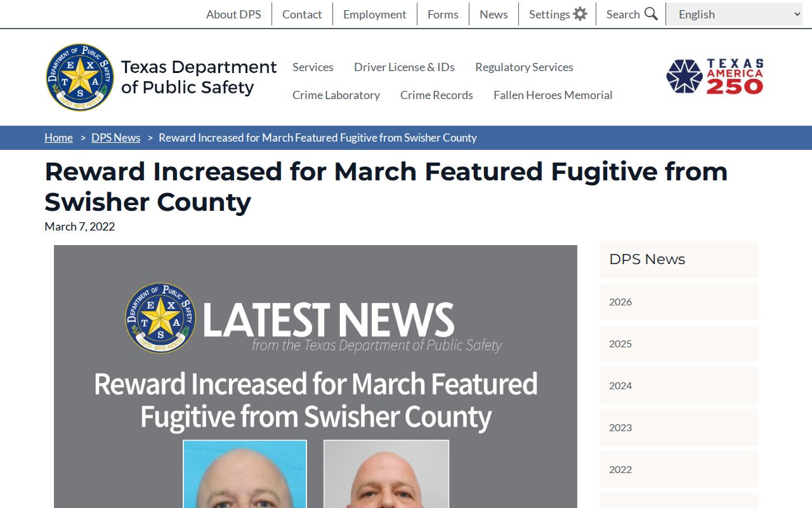
Task: Click the DPS News breadcrumb link
Action: [x=115, y=138]
